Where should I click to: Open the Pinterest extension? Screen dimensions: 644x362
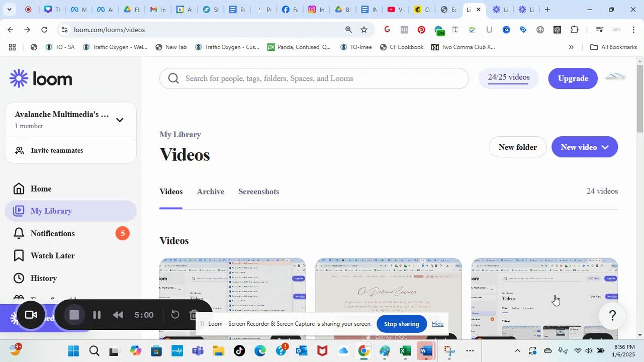[x=421, y=30]
